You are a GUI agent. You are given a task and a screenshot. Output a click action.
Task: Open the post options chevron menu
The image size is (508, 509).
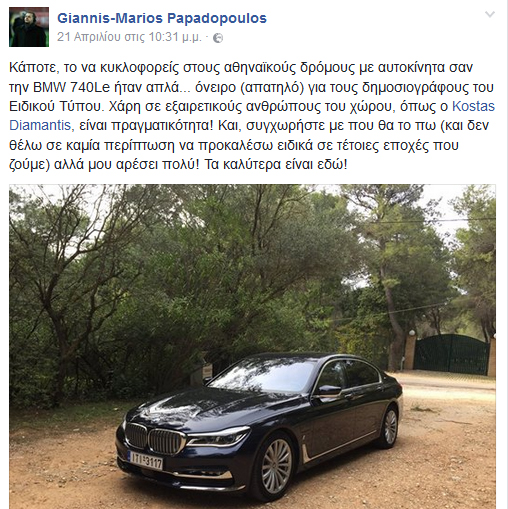click(x=490, y=14)
